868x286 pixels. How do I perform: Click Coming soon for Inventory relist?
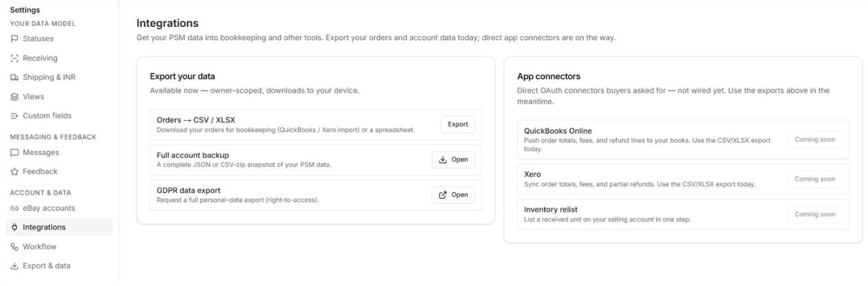[x=815, y=214]
